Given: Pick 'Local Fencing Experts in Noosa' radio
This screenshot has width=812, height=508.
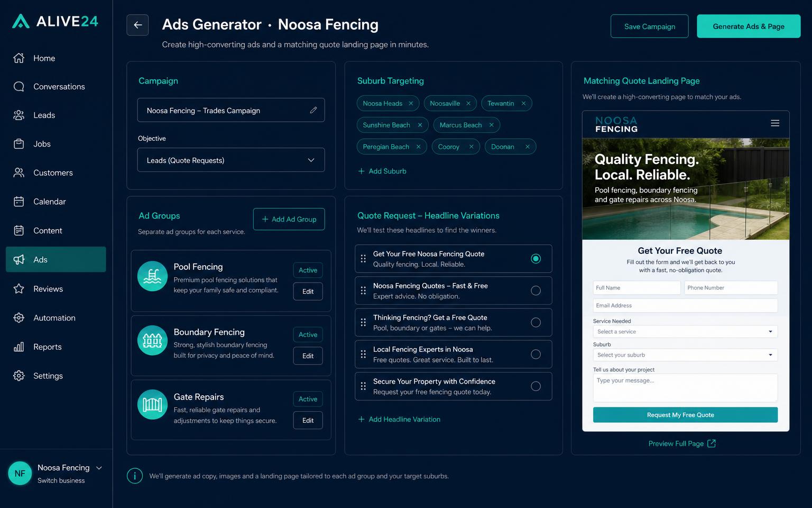Looking at the screenshot, I should tap(536, 355).
